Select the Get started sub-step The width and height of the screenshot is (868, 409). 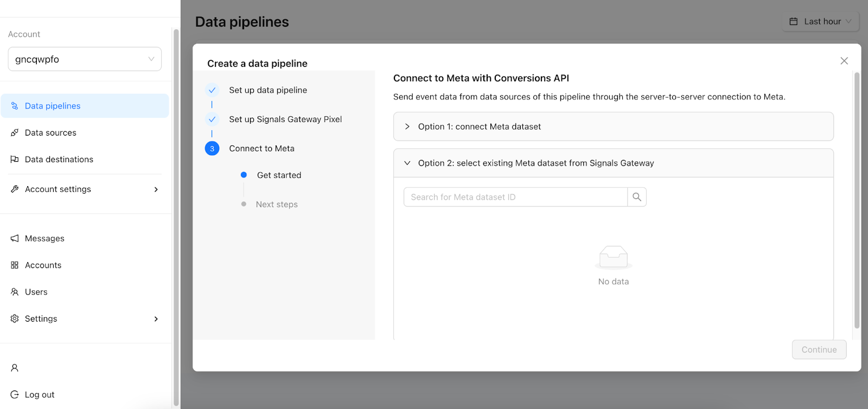[x=279, y=175]
